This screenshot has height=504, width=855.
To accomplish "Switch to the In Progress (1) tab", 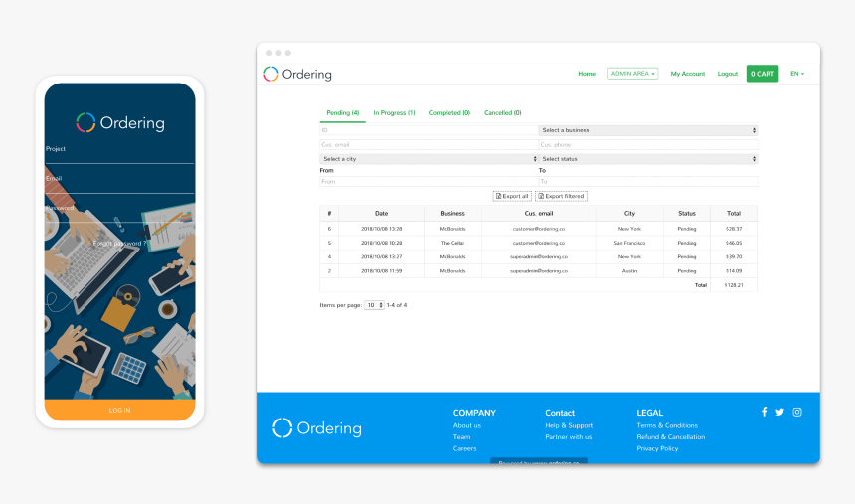I will [394, 113].
